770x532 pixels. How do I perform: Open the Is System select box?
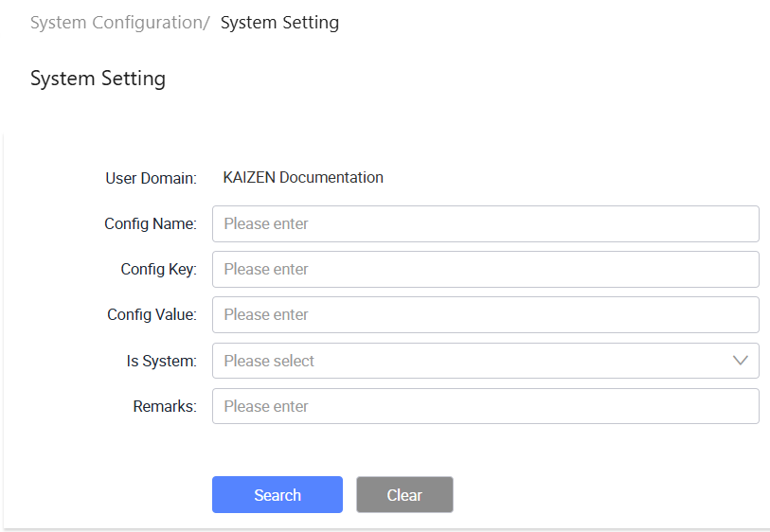tap(486, 361)
